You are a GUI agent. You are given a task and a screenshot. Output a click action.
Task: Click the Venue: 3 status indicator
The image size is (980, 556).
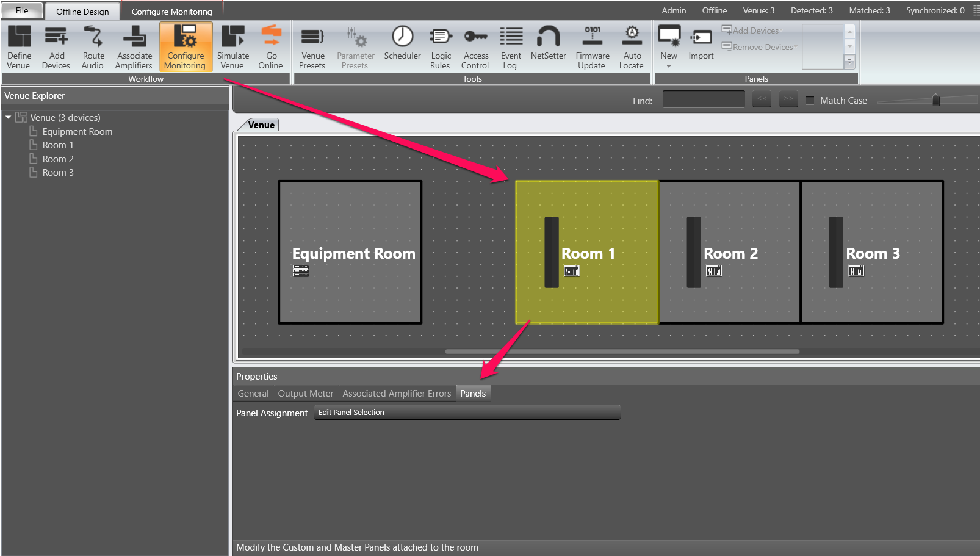758,10
